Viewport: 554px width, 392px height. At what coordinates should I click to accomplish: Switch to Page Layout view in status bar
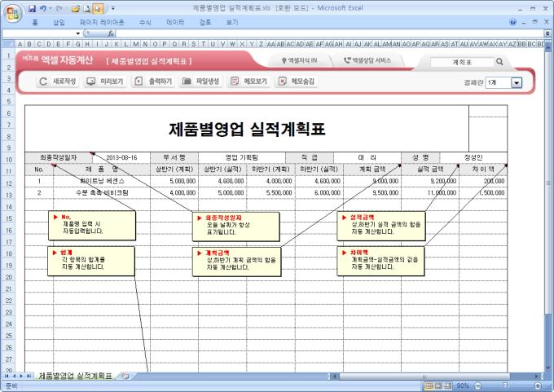tap(438, 385)
